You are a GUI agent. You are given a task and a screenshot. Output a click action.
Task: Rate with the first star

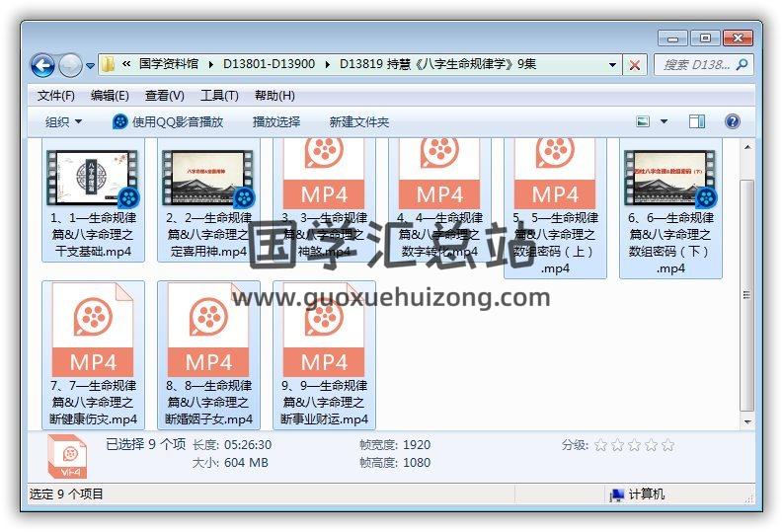pyautogui.click(x=600, y=445)
